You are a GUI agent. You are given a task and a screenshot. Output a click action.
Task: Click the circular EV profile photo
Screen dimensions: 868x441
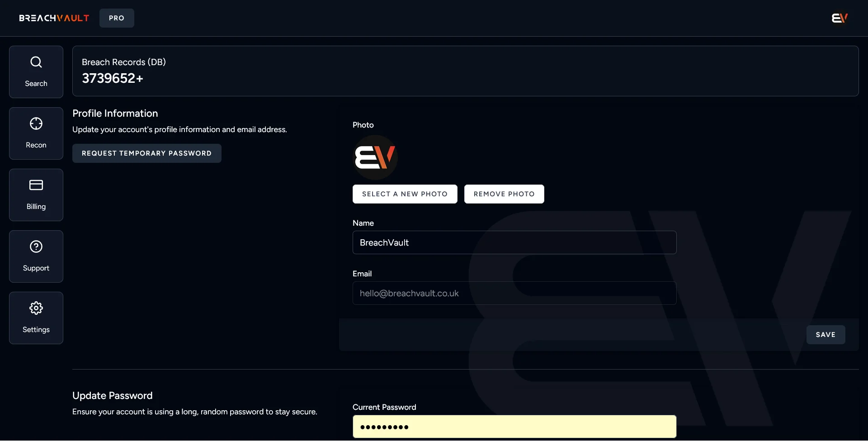pyautogui.click(x=375, y=157)
